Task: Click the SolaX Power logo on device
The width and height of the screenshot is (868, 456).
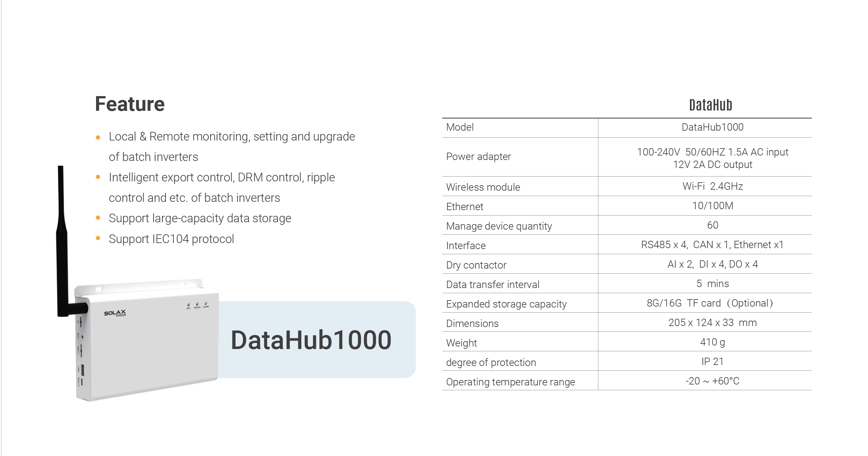Action: 115,313
